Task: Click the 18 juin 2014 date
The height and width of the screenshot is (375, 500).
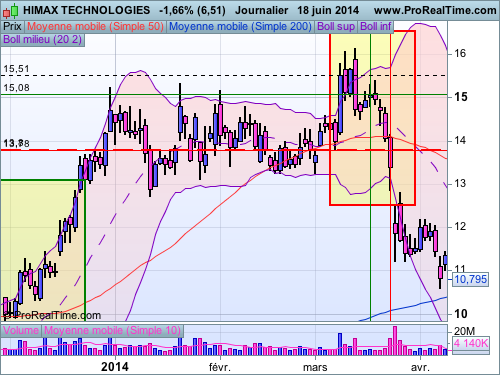Action: pos(328,10)
